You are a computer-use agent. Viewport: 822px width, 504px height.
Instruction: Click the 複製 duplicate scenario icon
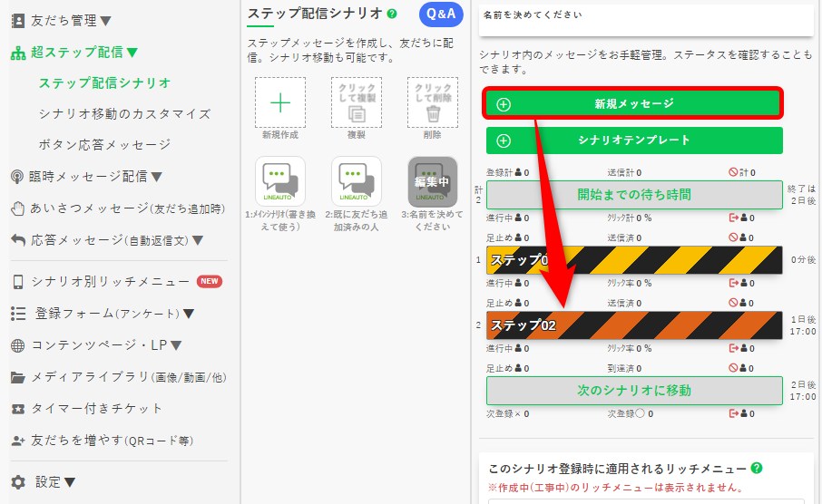357,102
